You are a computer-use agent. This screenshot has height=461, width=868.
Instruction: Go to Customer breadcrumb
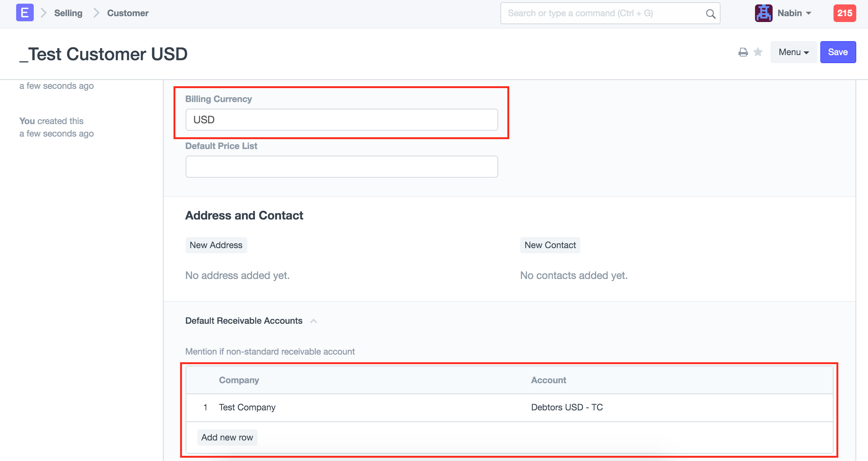tap(128, 13)
